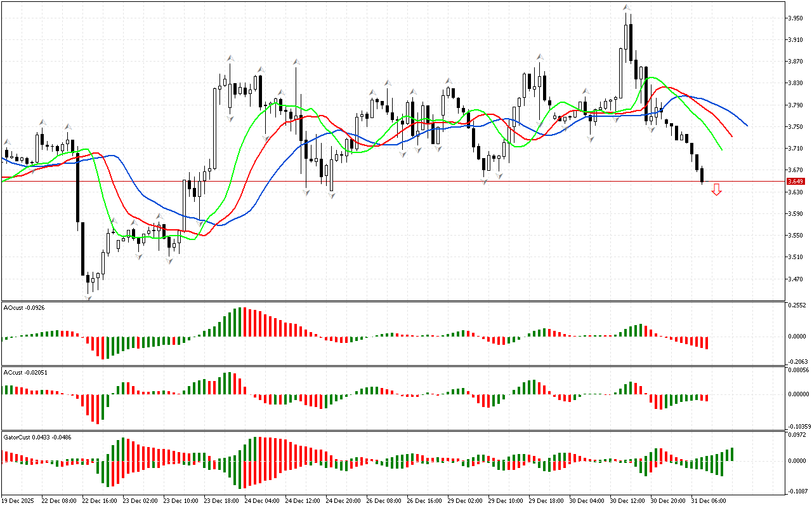Click the ACcust indicator label
Image resolution: width=812 pixels, height=508 pixels.
pyautogui.click(x=22, y=372)
